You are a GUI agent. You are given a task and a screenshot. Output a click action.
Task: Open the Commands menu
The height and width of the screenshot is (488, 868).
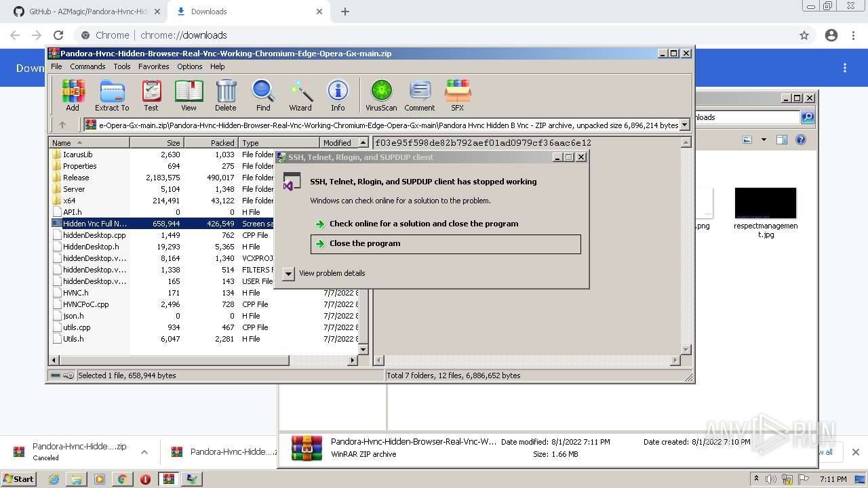pos(87,66)
